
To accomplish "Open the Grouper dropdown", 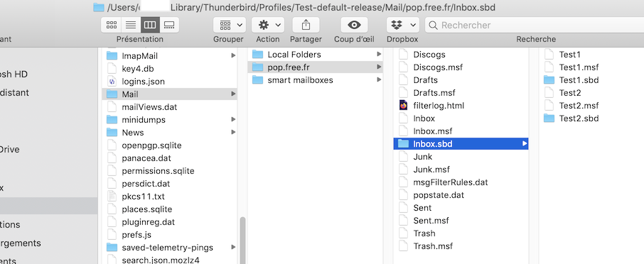I will pos(230,25).
